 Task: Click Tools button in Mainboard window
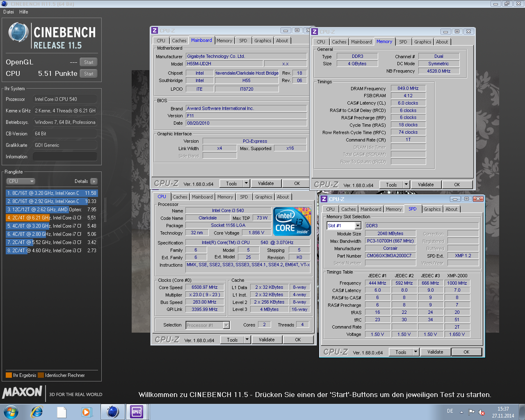[231, 184]
